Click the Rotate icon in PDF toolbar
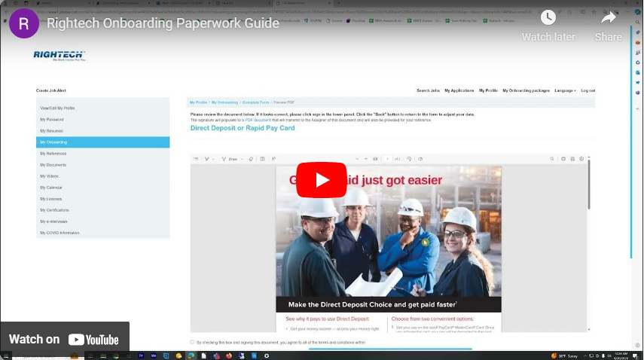This screenshot has width=644, height=360. coord(409,159)
